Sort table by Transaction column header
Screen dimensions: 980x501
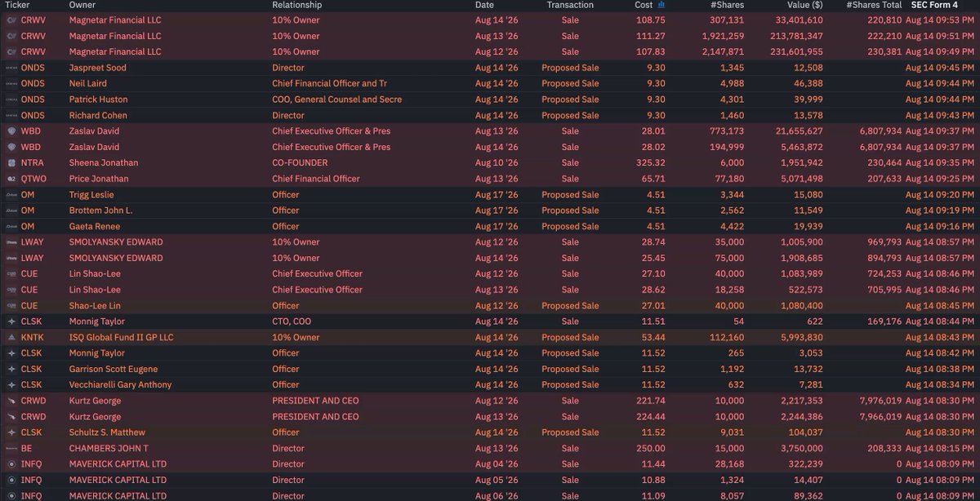tap(570, 5)
